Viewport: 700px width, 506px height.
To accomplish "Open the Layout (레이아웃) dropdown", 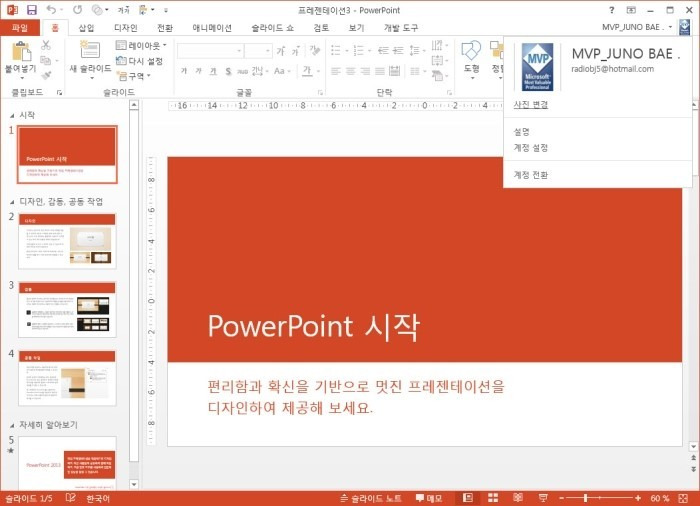I will click(141, 45).
